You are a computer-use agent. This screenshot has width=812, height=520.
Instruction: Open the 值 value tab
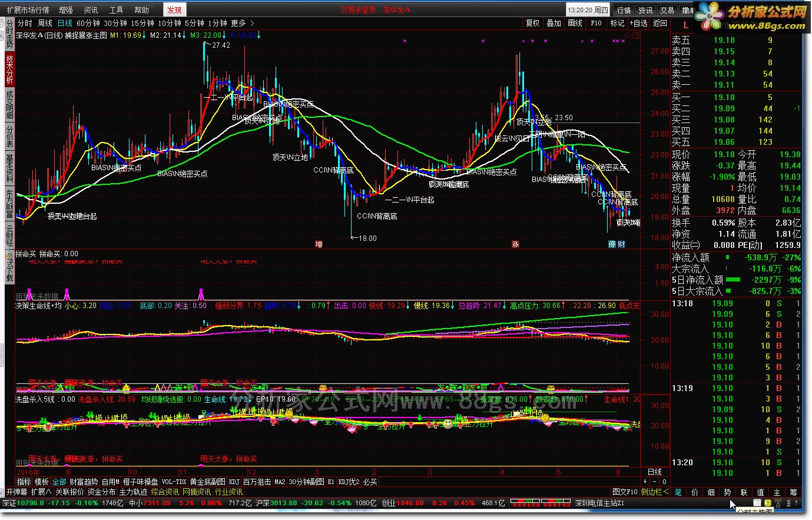[761, 492]
